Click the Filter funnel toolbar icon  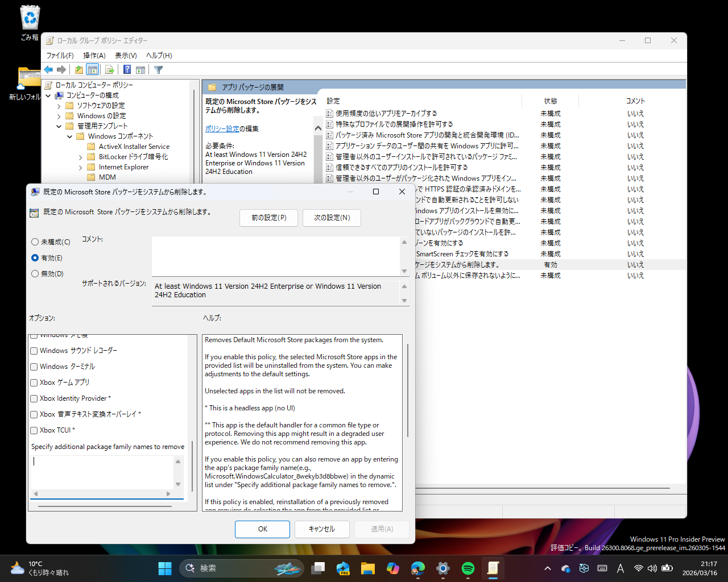click(159, 70)
